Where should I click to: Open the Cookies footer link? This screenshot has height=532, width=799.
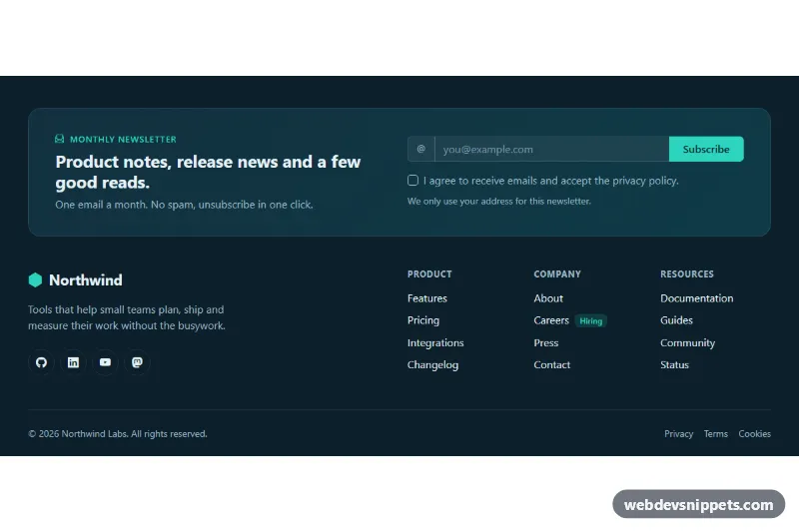755,434
